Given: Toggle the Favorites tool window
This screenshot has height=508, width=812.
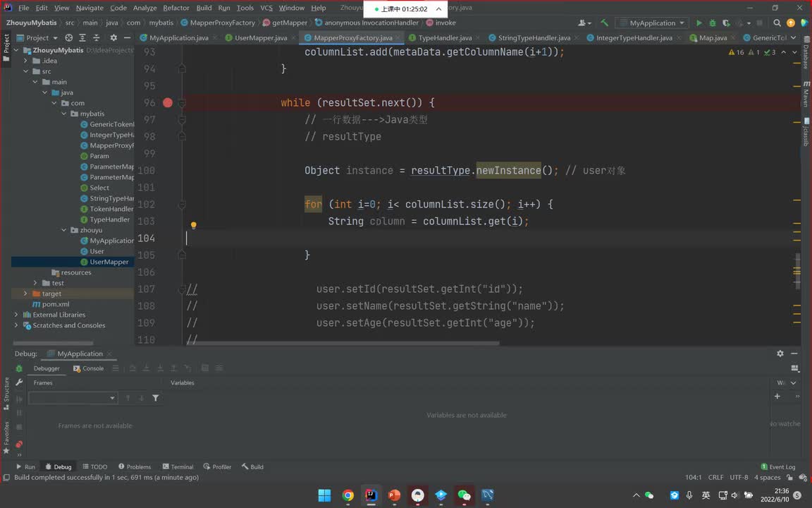Looking at the screenshot, I should 6,437.
